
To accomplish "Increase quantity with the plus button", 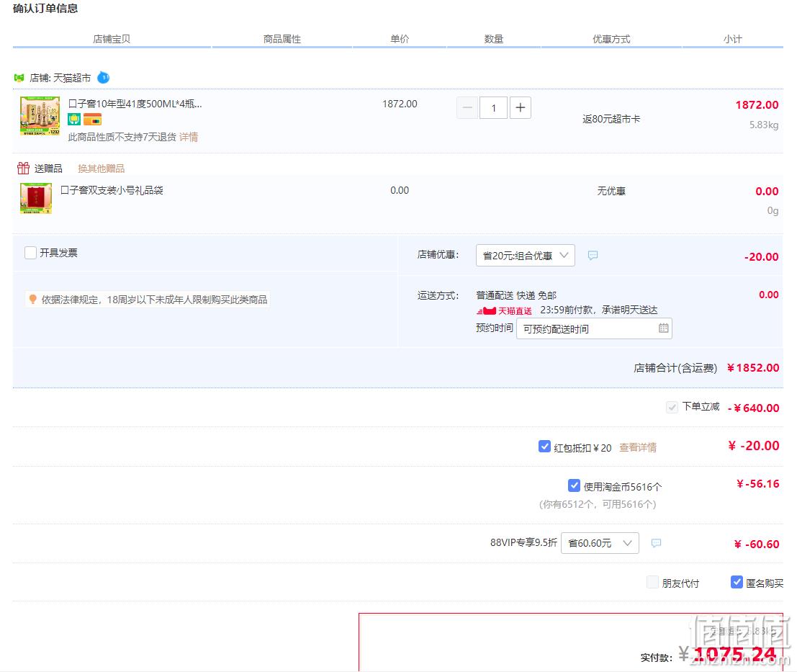I will pyautogui.click(x=521, y=108).
